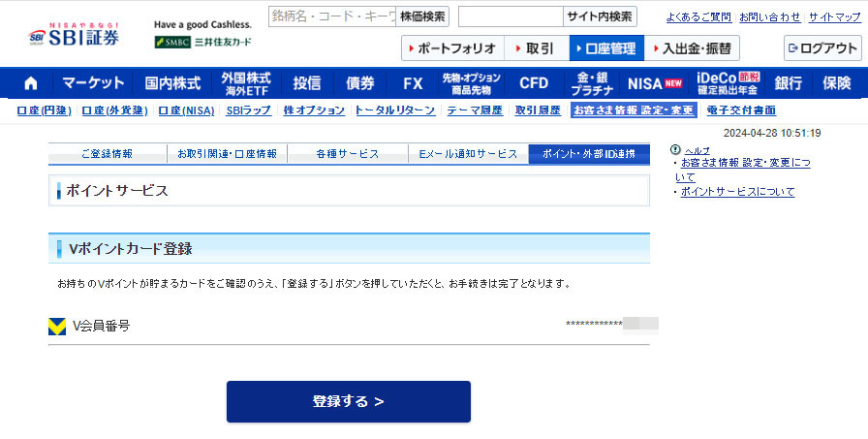
Task: Type in the 銘柄名・コード search field
Action: (x=332, y=16)
